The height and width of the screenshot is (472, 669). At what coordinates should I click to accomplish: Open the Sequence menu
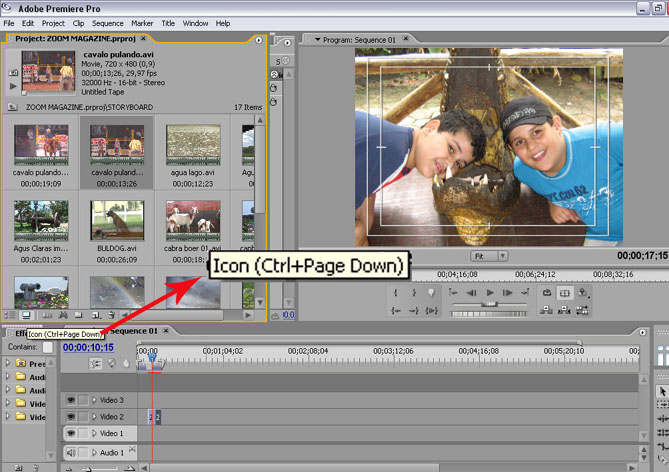point(107,22)
